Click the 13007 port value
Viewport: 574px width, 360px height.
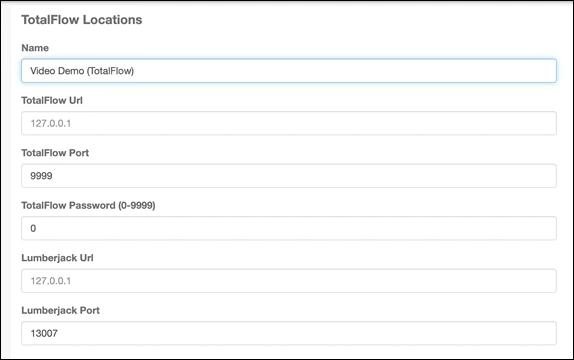point(44,333)
